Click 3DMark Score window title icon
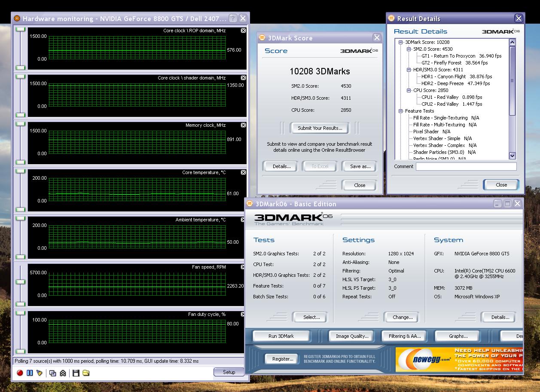Image resolution: width=540 pixels, height=392 pixels. click(262, 38)
